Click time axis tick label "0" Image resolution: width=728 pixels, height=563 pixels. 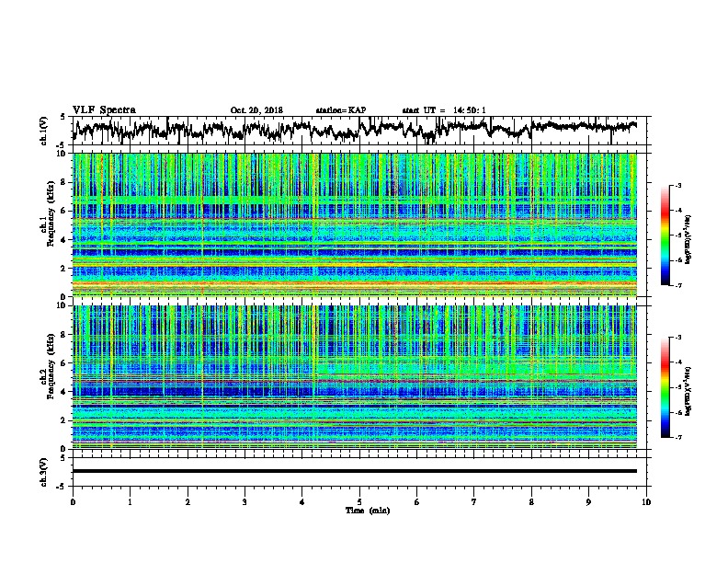tap(73, 502)
